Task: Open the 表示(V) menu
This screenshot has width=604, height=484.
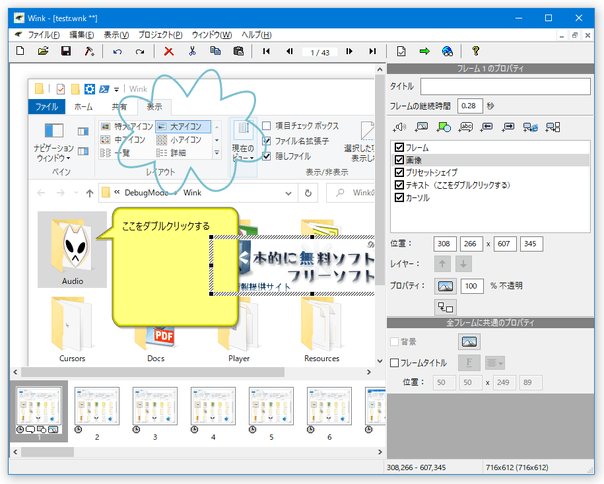Action: (116, 35)
